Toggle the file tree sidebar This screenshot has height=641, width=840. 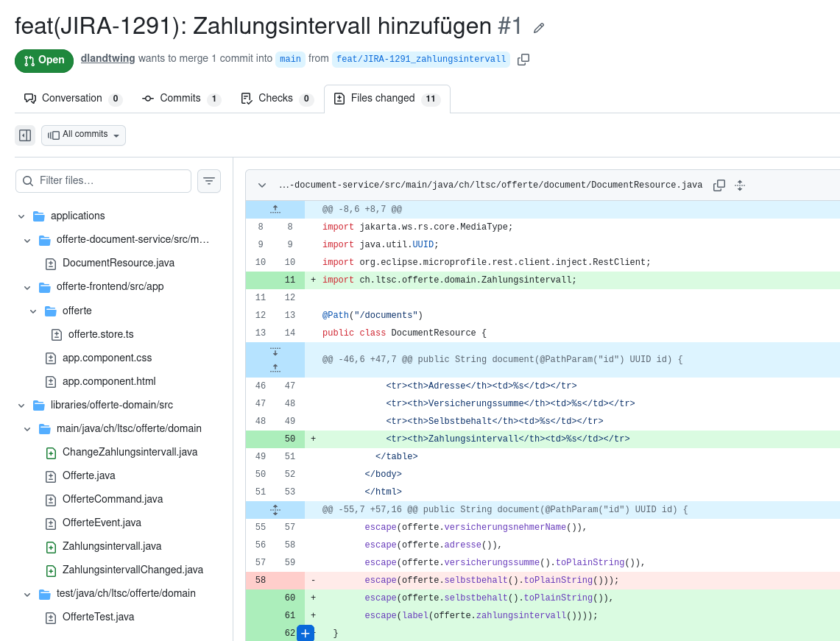coord(24,135)
